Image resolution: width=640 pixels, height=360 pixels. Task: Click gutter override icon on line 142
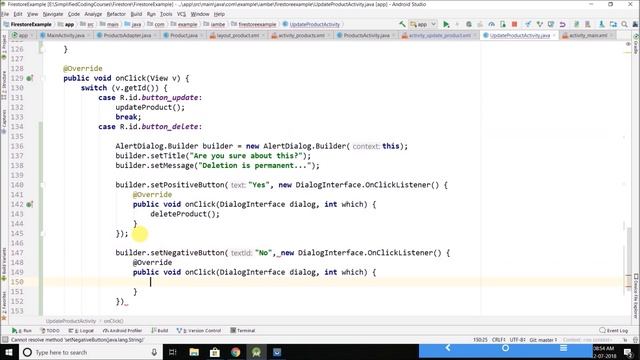29,204
